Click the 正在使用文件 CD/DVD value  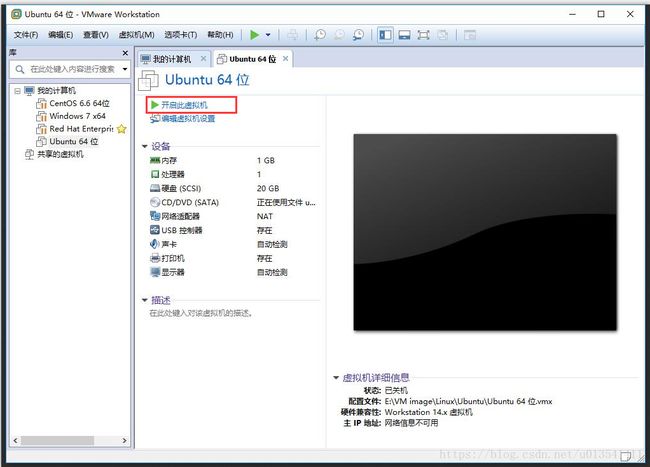click(286, 203)
